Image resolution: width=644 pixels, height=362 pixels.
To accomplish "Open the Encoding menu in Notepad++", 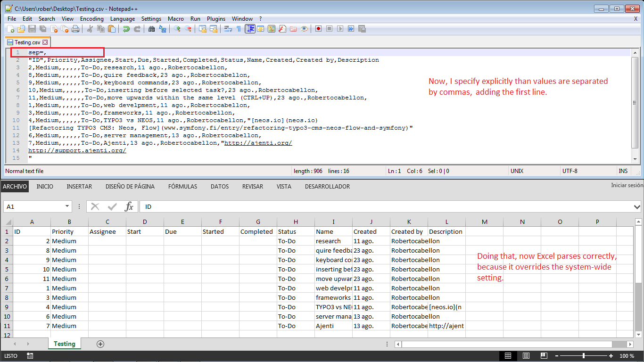I will pyautogui.click(x=92, y=19).
